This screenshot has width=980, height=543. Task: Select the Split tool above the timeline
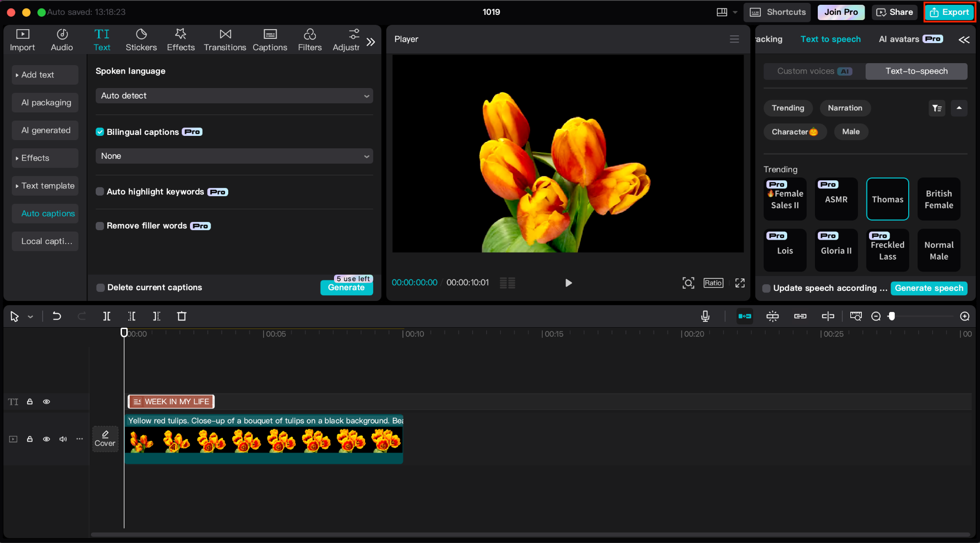point(106,316)
